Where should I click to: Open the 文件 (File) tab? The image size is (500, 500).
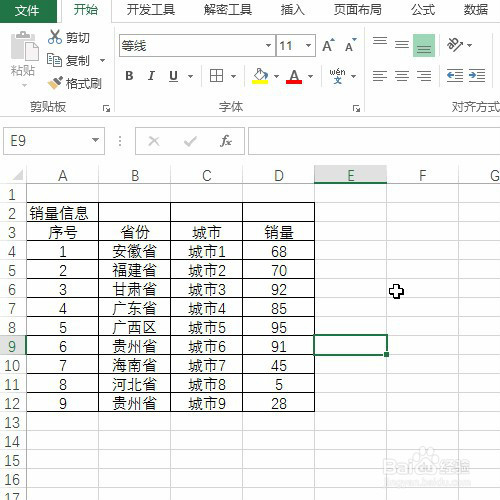tap(28, 11)
